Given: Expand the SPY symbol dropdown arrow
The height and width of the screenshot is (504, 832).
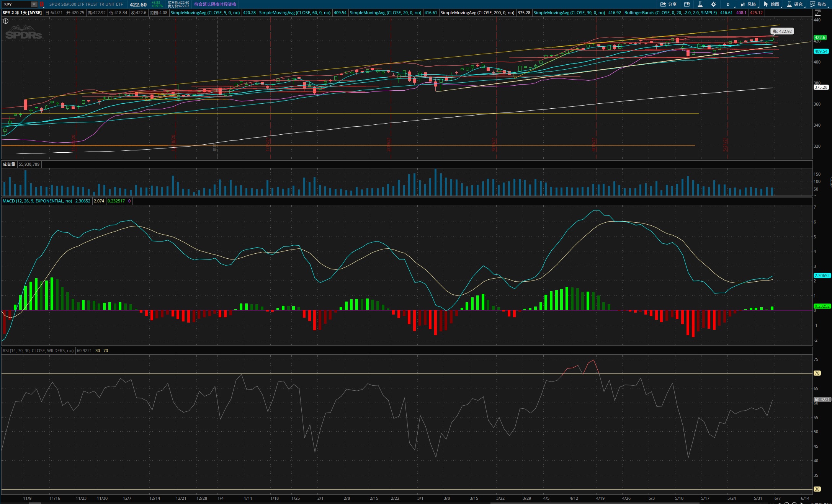Looking at the screenshot, I should pyautogui.click(x=34, y=4).
